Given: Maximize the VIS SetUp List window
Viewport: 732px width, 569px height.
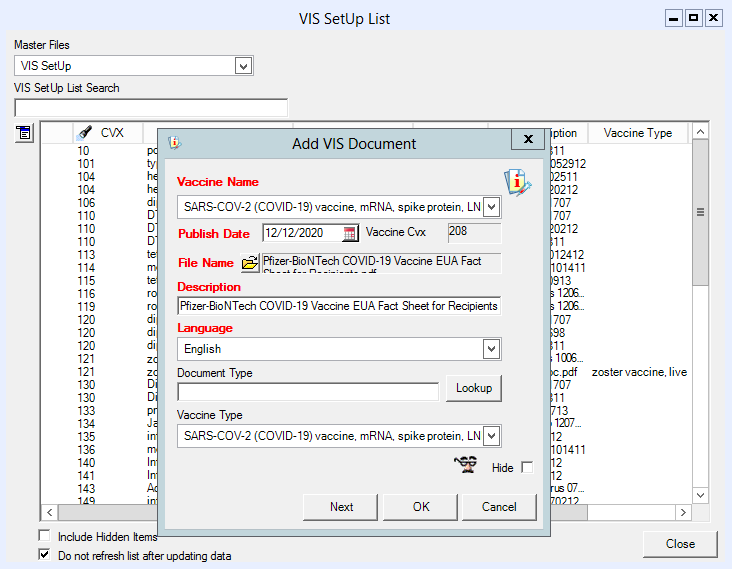Looking at the screenshot, I should pos(694,18).
